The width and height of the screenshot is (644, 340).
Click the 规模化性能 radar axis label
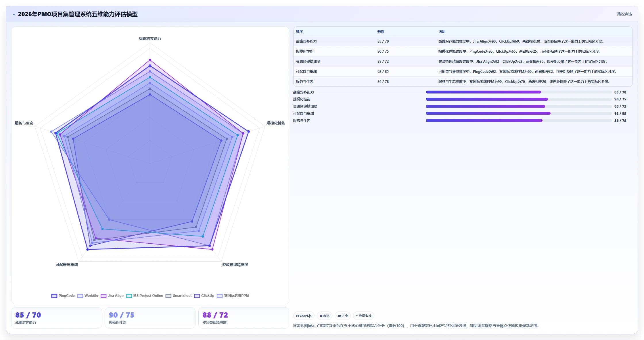coord(276,123)
